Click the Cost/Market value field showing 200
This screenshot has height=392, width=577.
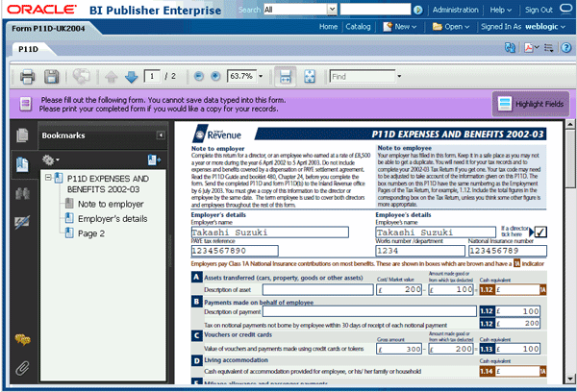point(399,289)
